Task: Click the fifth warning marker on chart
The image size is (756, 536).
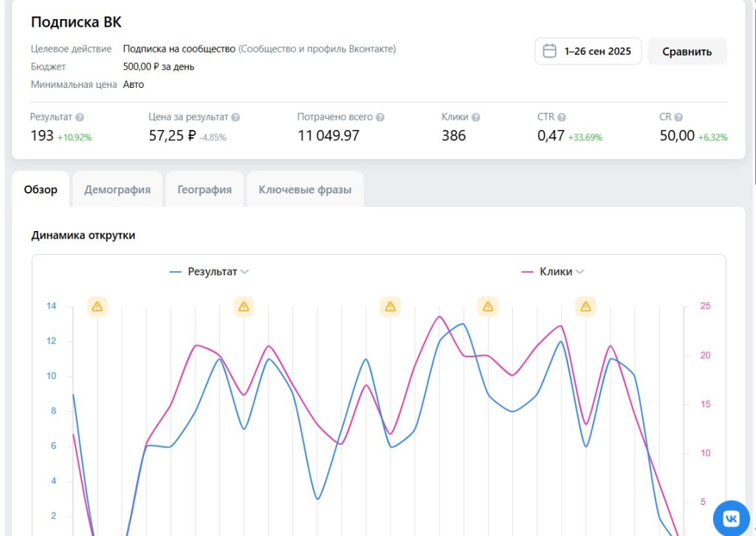Action: (585, 306)
